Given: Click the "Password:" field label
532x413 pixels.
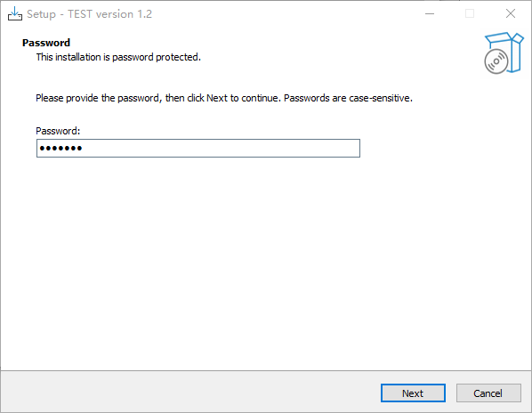Looking at the screenshot, I should tap(58, 131).
